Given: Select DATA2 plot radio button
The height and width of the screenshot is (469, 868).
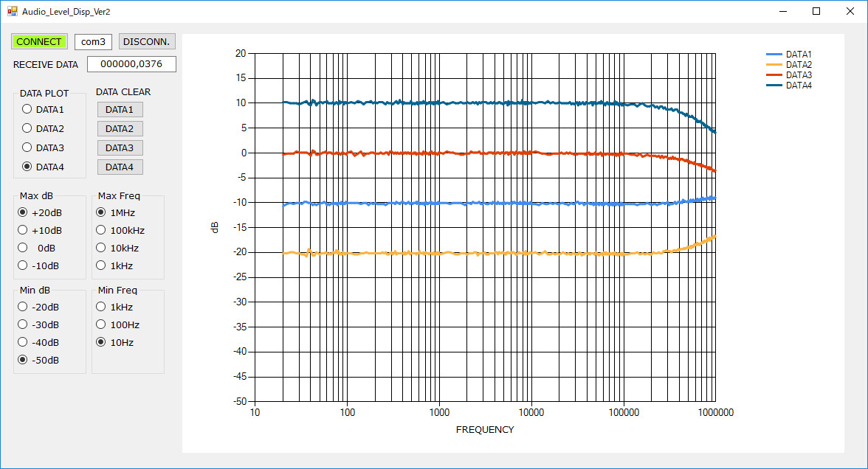Looking at the screenshot, I should (27, 128).
